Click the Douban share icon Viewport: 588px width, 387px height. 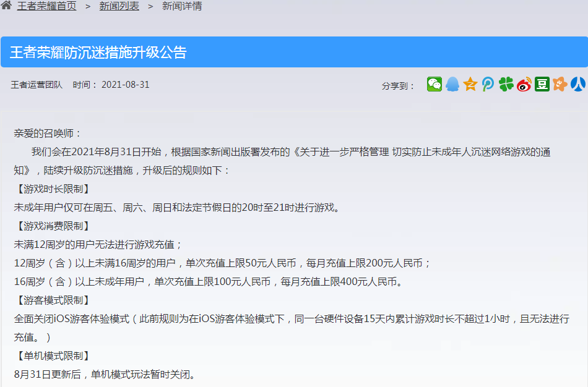click(542, 83)
